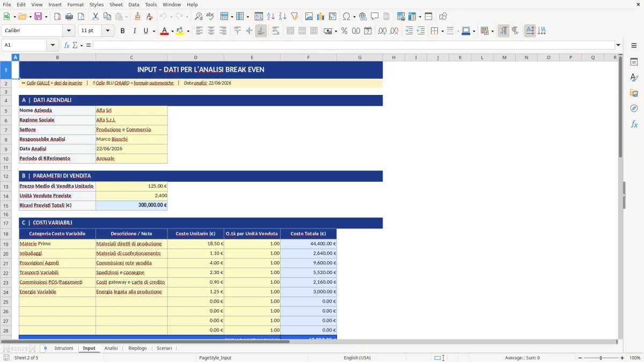The width and height of the screenshot is (644, 362).
Task: Toggle Align Left
Action: [199, 31]
